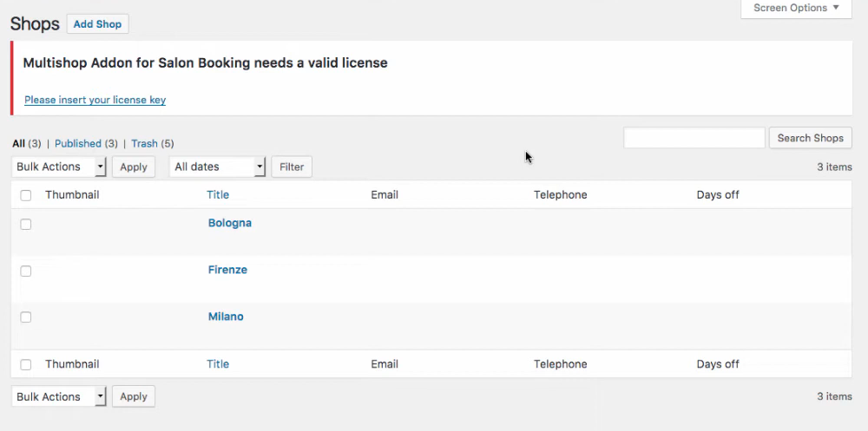Toggle the Milano shop checkbox
Screen dimensions: 868x431
click(x=26, y=317)
